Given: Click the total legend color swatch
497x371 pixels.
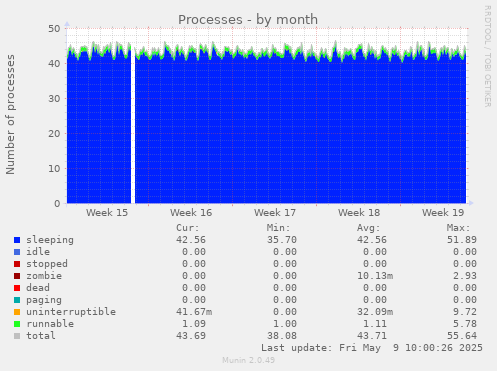Looking at the screenshot, I should click(x=17, y=336).
